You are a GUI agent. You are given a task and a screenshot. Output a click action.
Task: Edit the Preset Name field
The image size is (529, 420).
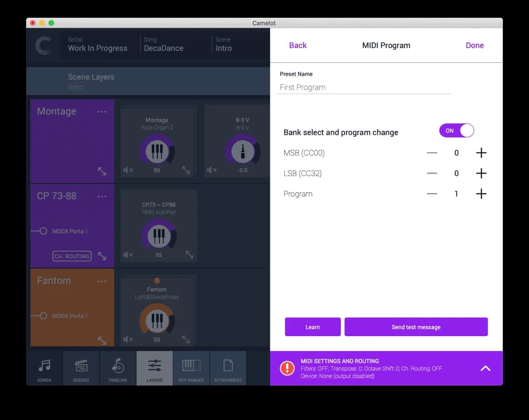[x=363, y=87]
